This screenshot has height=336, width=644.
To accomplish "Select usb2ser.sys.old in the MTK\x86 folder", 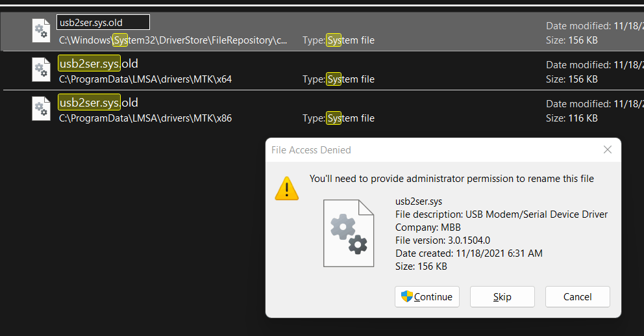I will (x=98, y=103).
